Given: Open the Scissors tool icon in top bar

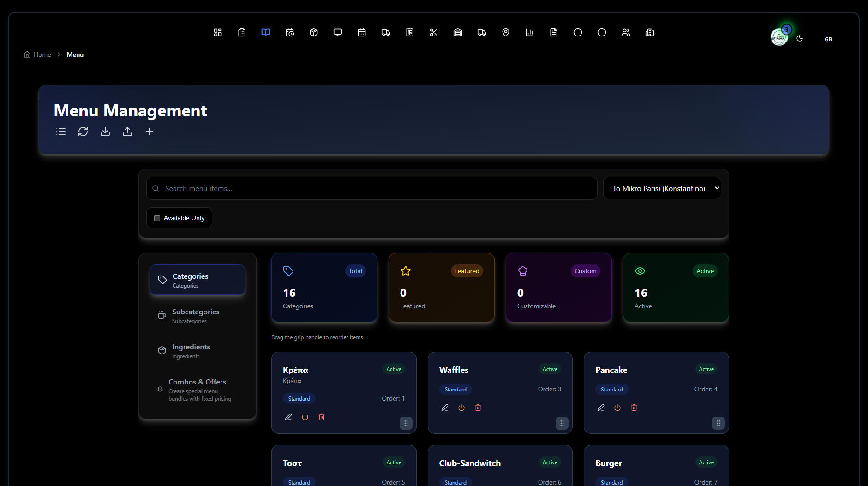Looking at the screenshot, I should tap(433, 32).
